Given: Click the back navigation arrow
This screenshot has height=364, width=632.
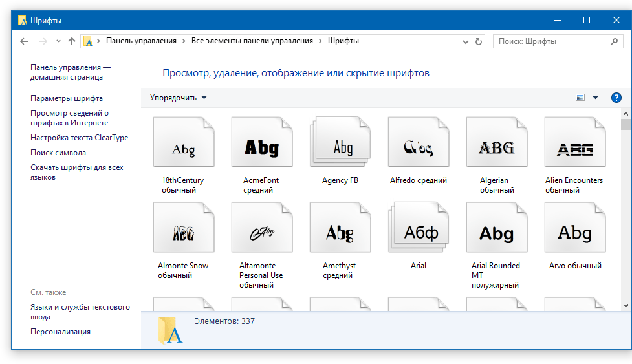Looking at the screenshot, I should click(24, 41).
